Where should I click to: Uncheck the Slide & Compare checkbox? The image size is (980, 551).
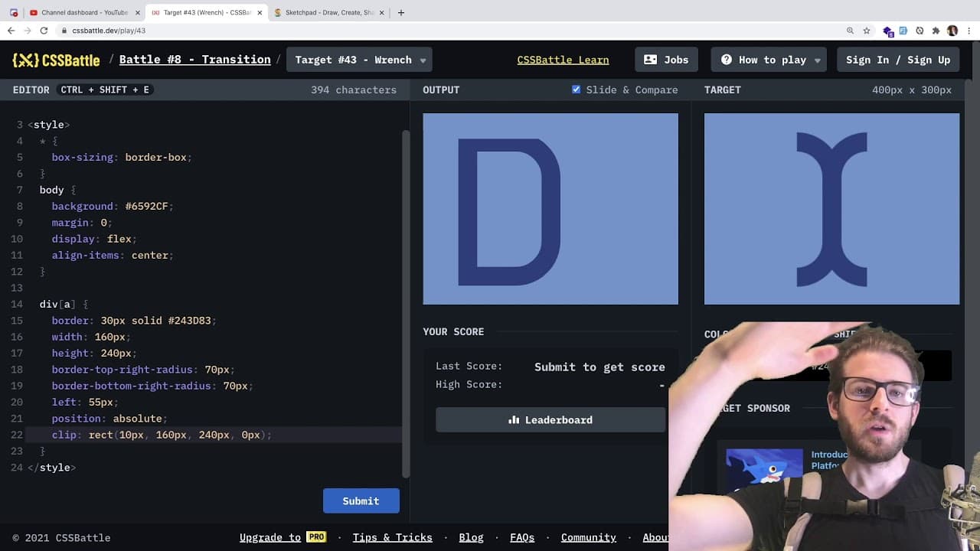(x=576, y=90)
